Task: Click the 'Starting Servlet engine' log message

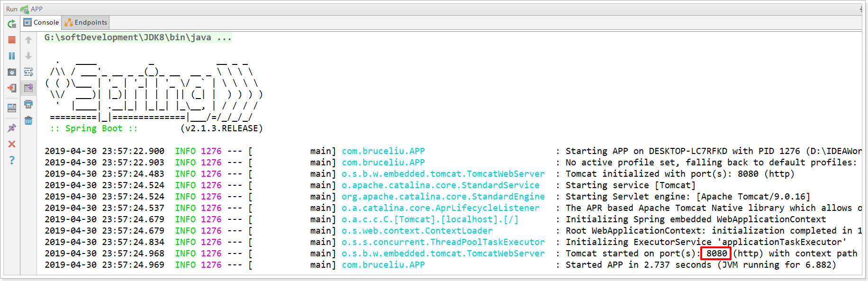Action: pos(688,197)
